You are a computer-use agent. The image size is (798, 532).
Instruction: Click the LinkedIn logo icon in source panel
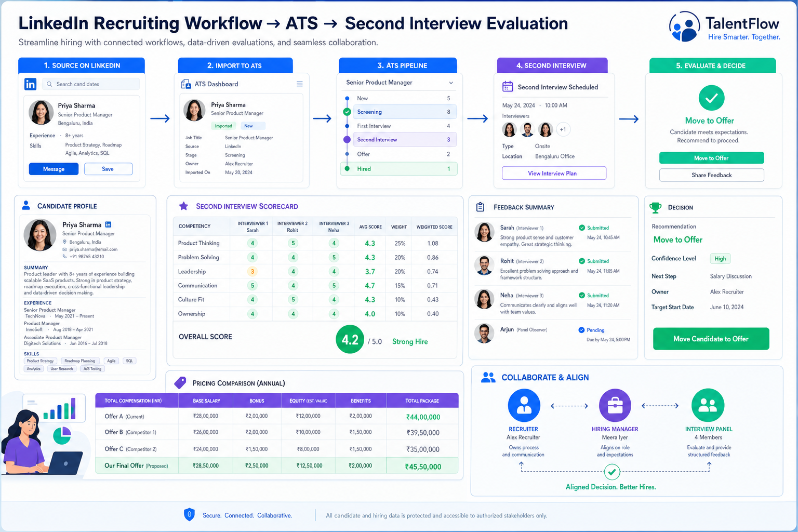pos(31,84)
